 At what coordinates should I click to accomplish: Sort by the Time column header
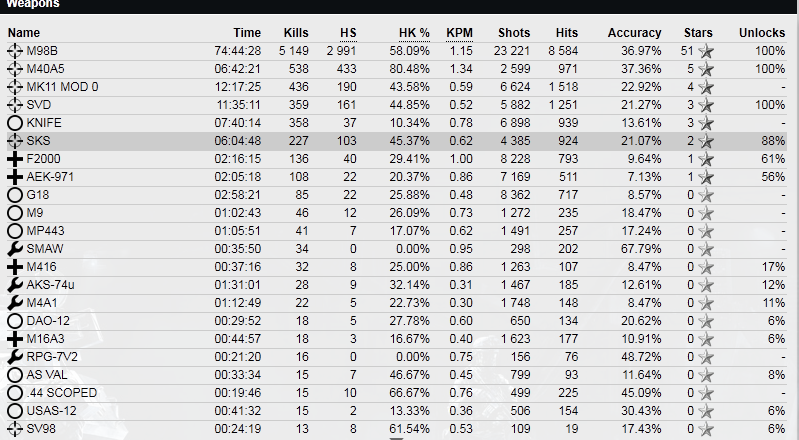[247, 33]
